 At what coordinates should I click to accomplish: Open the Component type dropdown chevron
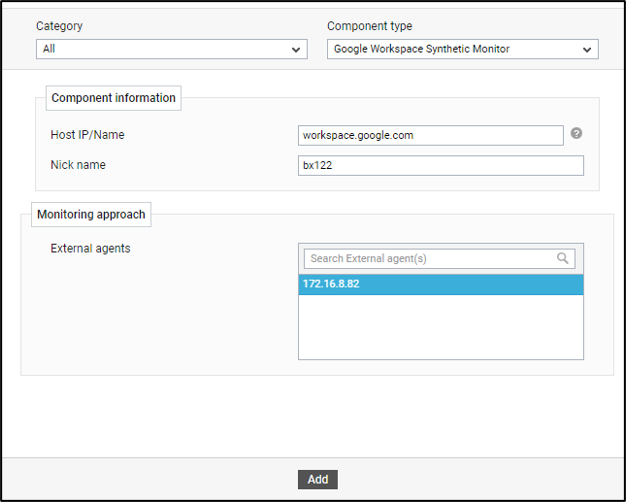click(586, 49)
